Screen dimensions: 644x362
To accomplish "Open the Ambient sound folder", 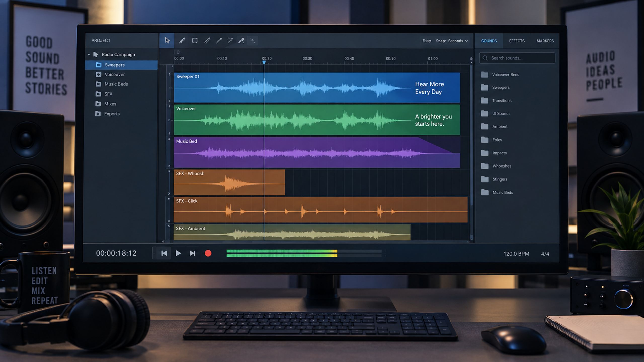I will [x=494, y=127].
